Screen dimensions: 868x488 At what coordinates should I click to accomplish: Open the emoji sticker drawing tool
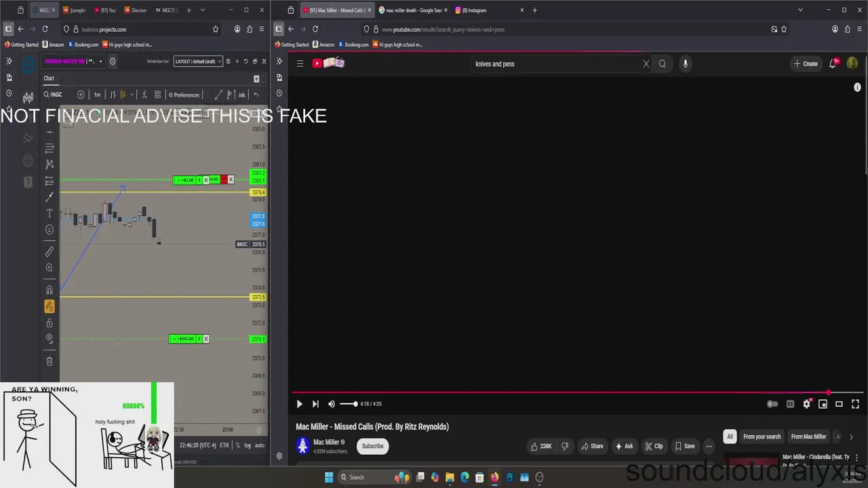50,230
